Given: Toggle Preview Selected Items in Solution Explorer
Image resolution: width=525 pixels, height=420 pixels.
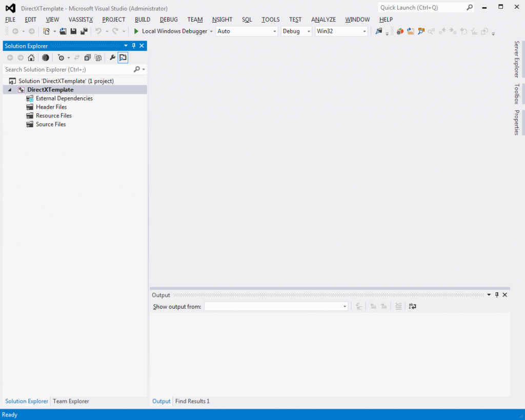Looking at the screenshot, I should tap(123, 57).
